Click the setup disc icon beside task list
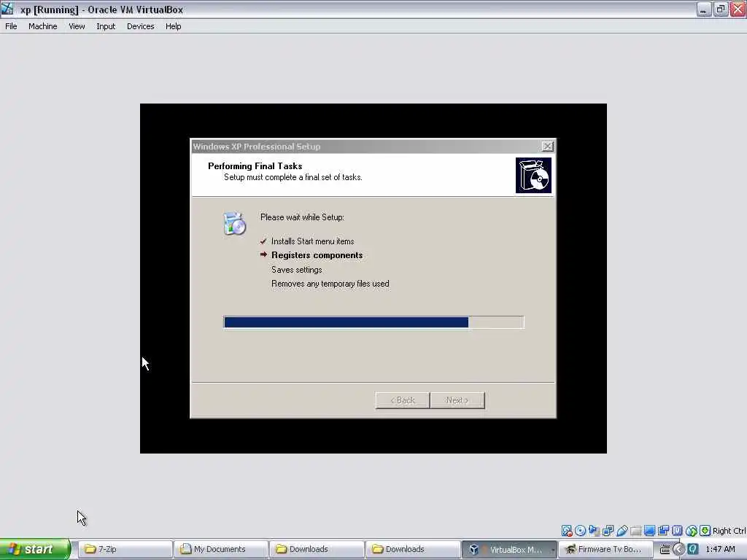This screenshot has height=560, width=747. pos(234,223)
